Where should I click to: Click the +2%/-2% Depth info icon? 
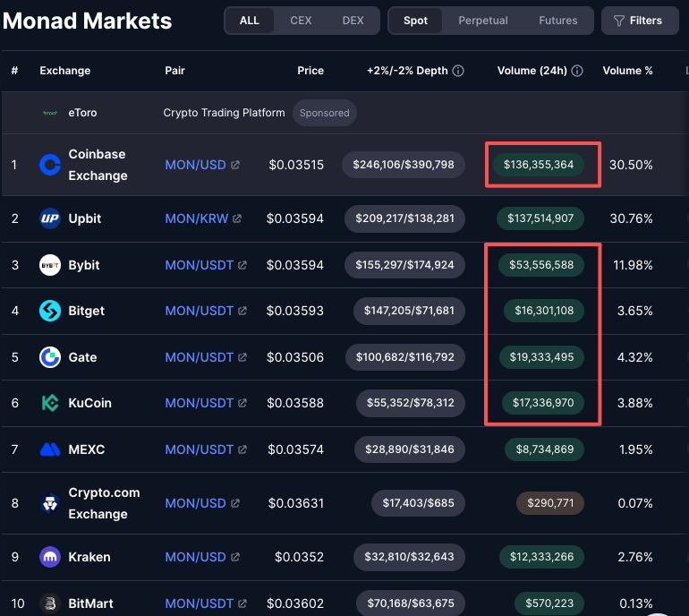[458, 71]
